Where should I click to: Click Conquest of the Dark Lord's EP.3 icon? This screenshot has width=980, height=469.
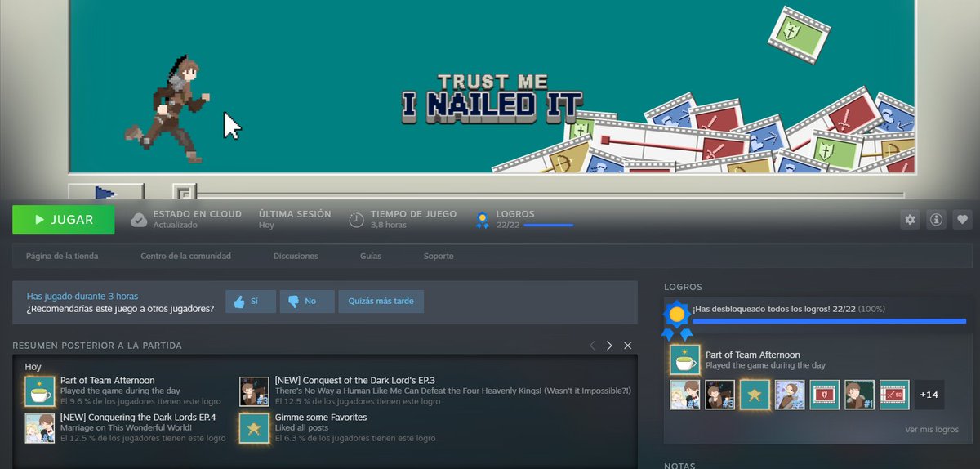coord(254,391)
